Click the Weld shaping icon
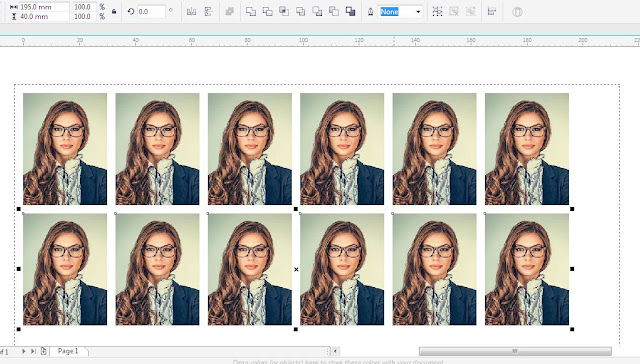 [251, 12]
